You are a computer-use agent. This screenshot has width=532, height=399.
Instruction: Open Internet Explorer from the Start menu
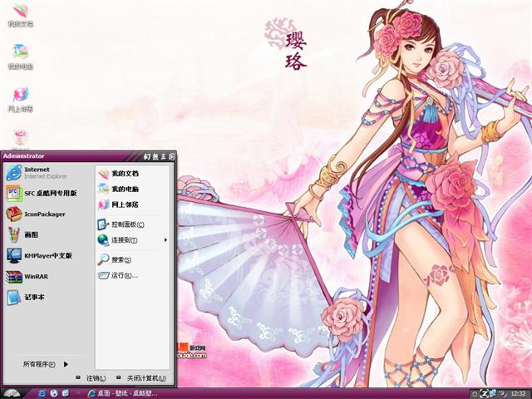coord(37,172)
